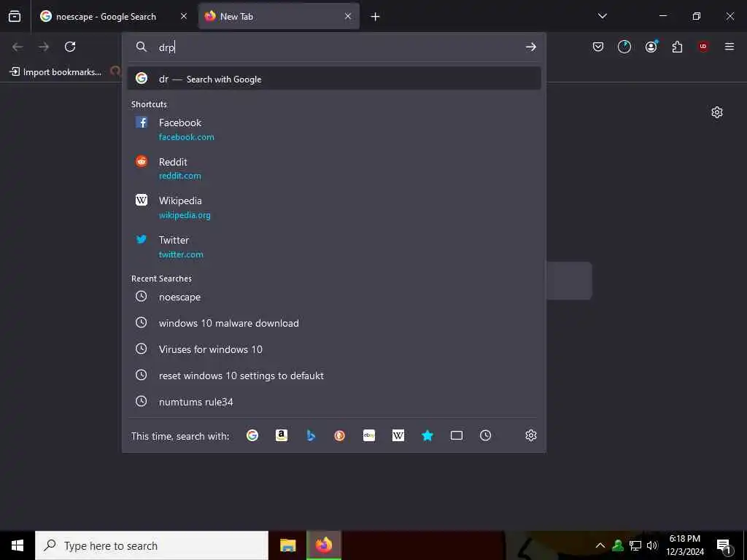
Task: Show hidden system tray icons
Action: tap(600, 545)
